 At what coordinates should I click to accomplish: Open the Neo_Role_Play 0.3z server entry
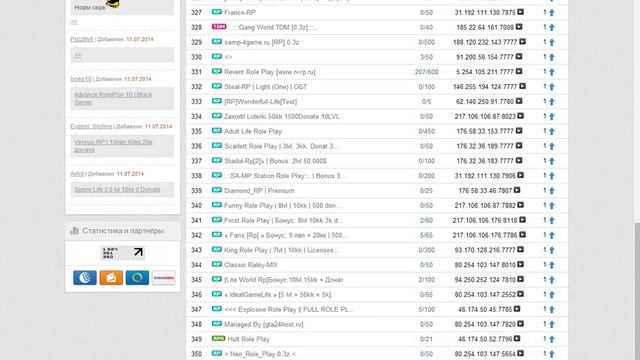(x=260, y=354)
